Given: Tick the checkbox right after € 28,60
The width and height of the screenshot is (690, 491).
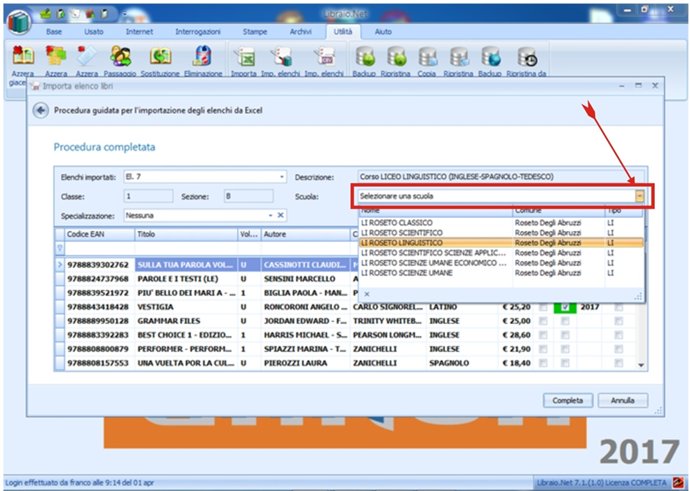Looking at the screenshot, I should (543, 335).
